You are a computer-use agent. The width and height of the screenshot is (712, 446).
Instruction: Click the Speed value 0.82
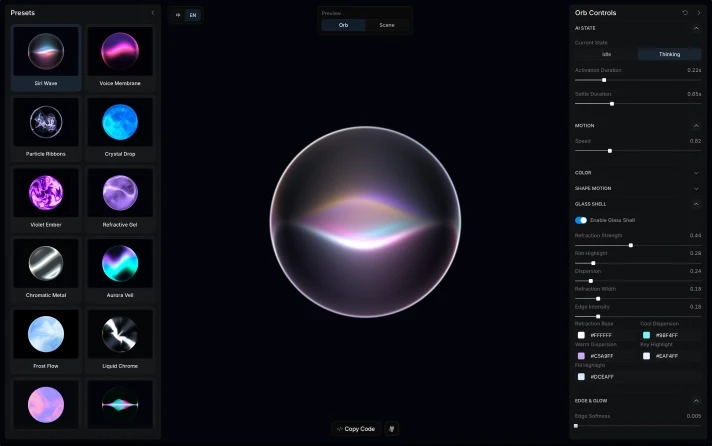coord(695,141)
